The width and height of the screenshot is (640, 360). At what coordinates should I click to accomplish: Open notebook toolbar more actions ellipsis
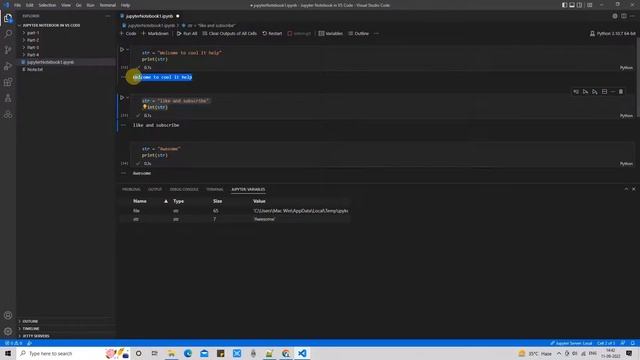tap(376, 33)
